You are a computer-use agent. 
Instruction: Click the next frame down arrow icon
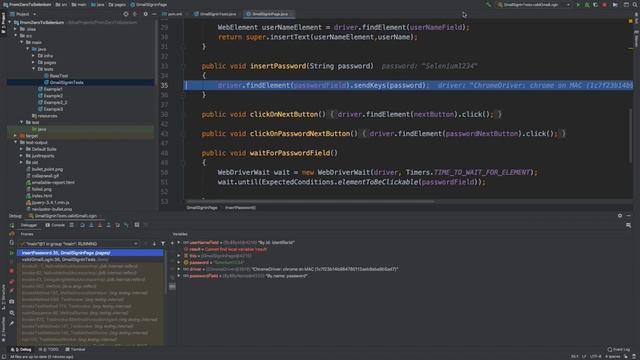(x=154, y=244)
